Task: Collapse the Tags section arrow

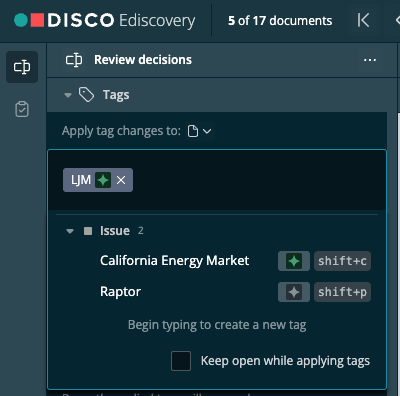Action: (68, 95)
